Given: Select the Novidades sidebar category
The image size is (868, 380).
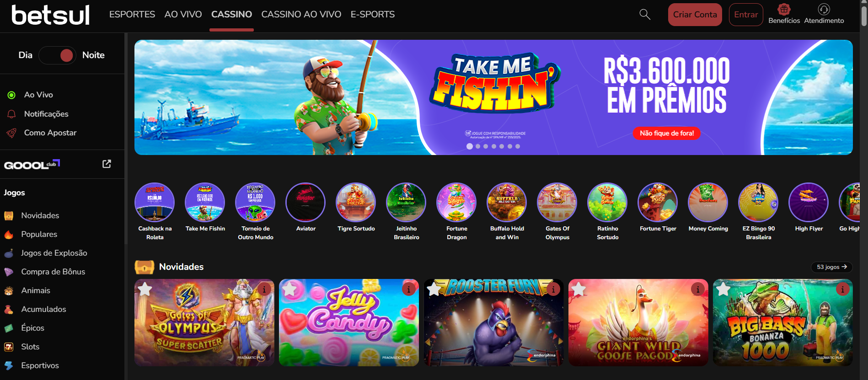Looking at the screenshot, I should [40, 215].
